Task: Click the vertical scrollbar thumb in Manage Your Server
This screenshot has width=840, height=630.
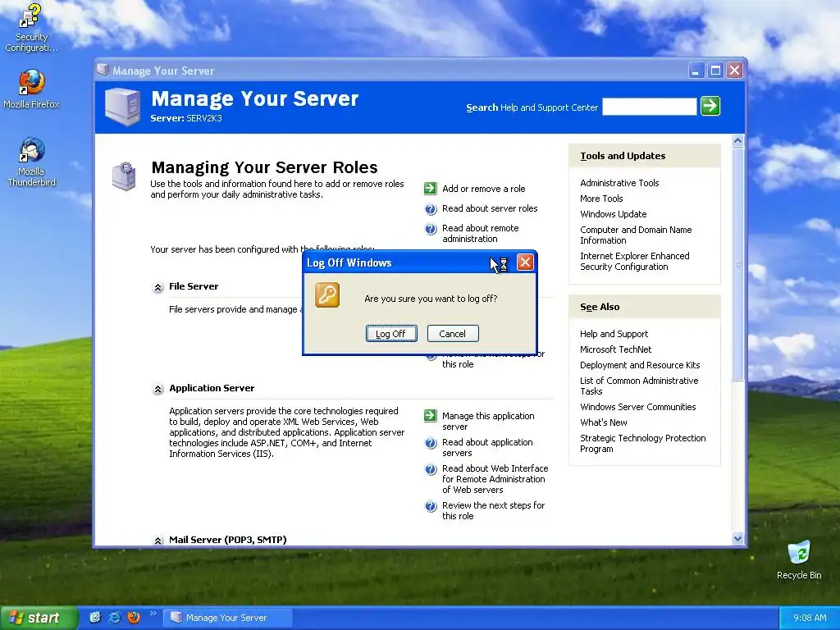Action: pos(737,264)
